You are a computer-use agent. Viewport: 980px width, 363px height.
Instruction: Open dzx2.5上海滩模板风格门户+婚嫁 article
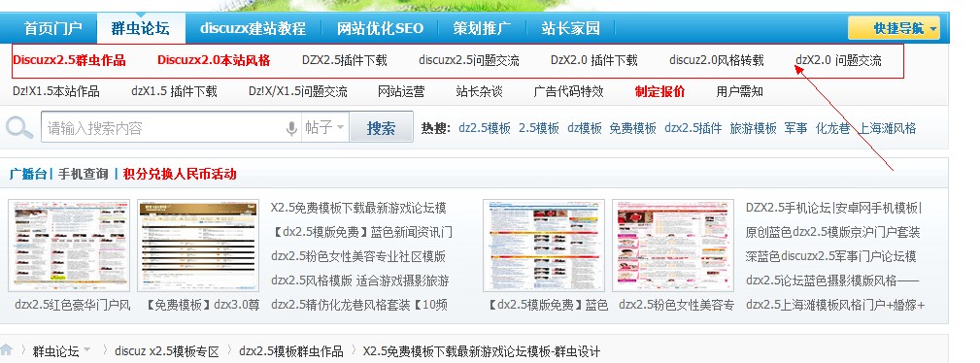(835, 305)
